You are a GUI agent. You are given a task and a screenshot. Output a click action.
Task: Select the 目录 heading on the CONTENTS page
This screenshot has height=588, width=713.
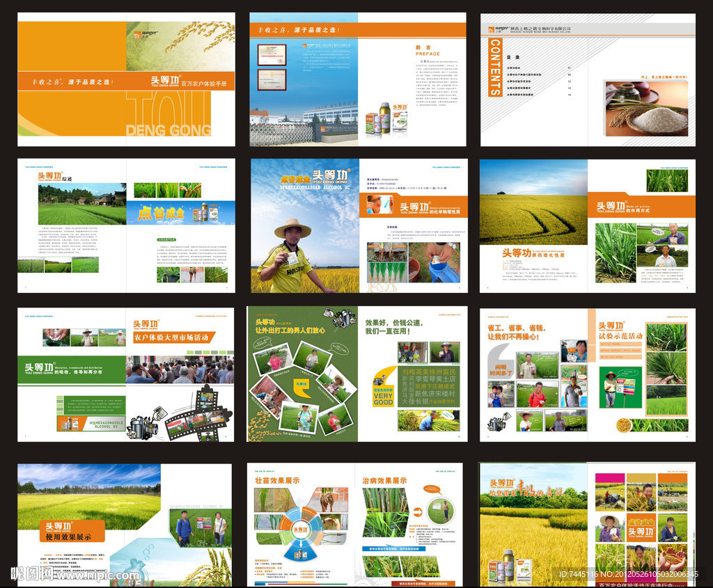pyautogui.click(x=513, y=57)
